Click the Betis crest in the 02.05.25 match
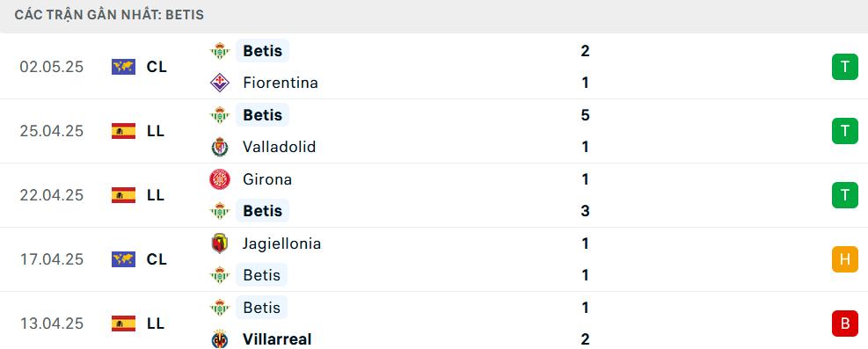 (220, 51)
